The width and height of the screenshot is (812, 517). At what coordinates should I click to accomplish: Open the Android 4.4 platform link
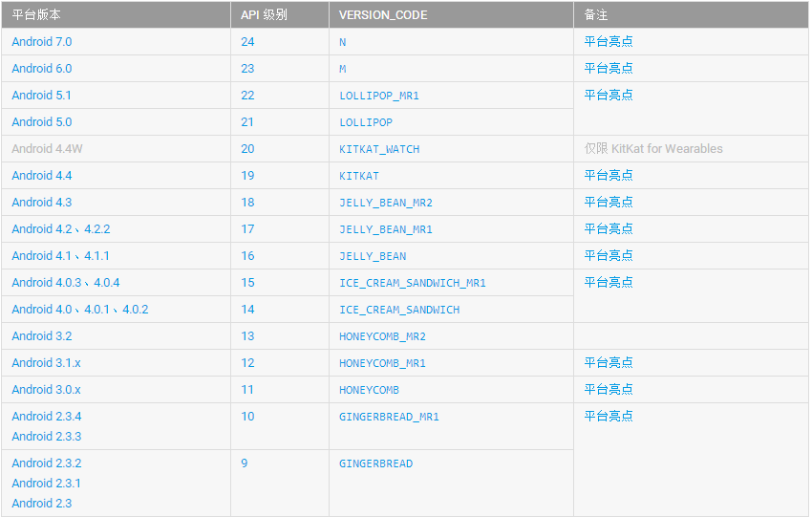pyautogui.click(x=41, y=176)
